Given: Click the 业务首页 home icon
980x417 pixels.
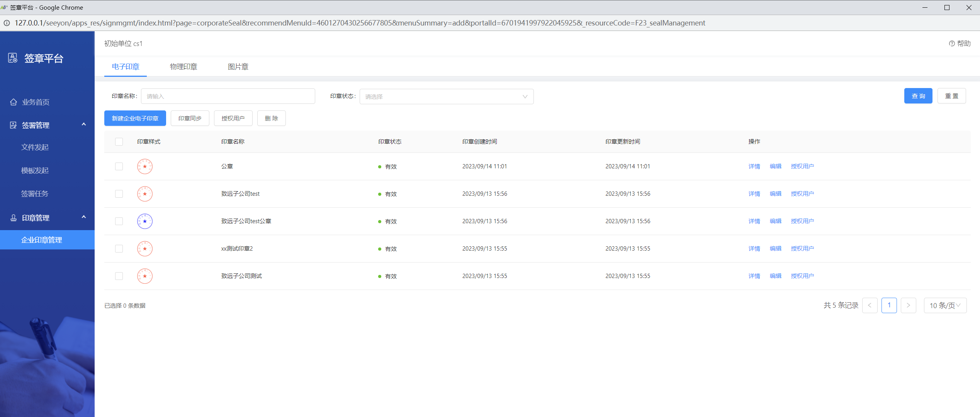Looking at the screenshot, I should click(14, 102).
